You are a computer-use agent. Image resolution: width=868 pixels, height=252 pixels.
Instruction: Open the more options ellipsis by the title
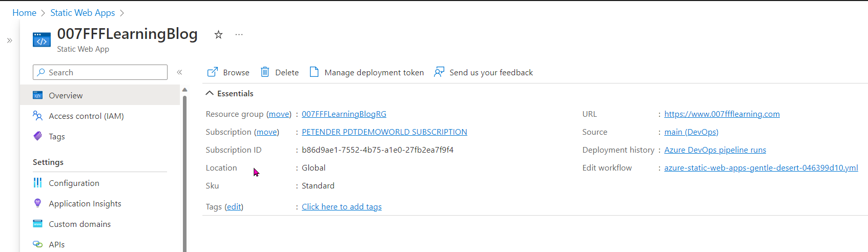239,35
